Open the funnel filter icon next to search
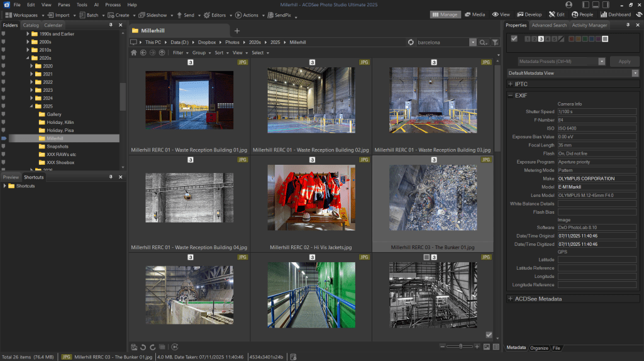The width and height of the screenshot is (644, 361). tap(495, 42)
